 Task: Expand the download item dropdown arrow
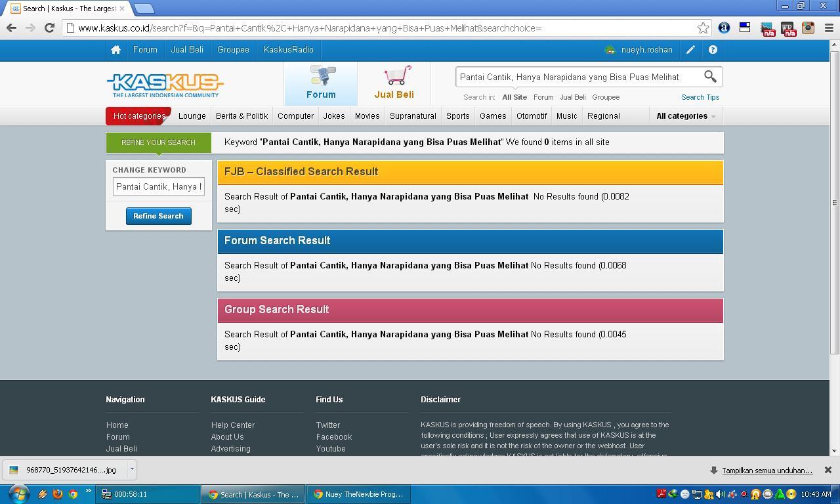point(132,469)
